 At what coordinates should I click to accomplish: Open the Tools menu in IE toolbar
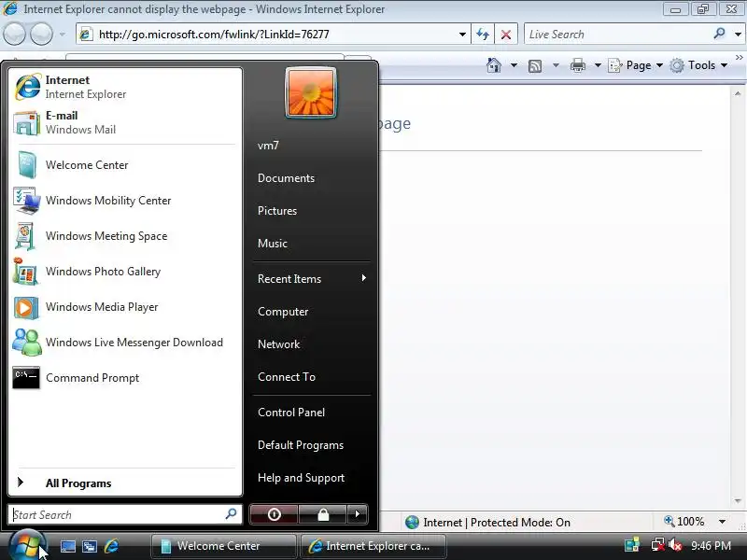698,65
